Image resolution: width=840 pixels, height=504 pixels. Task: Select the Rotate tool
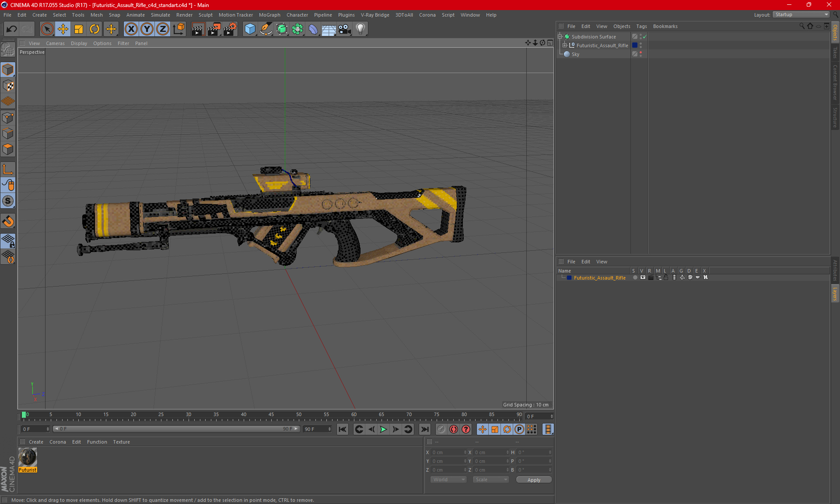coord(94,29)
